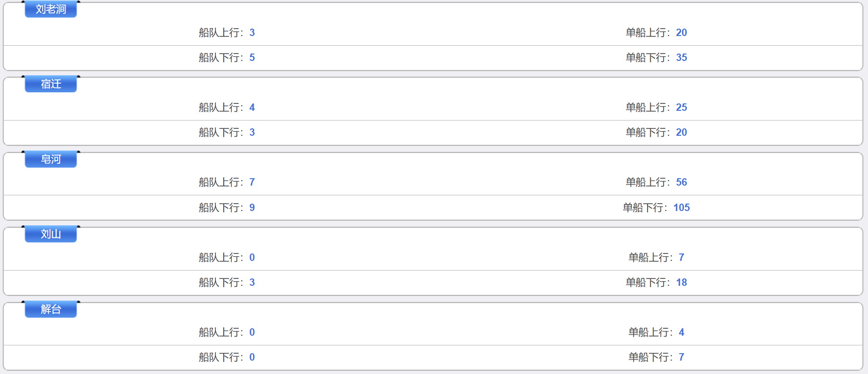
Task: Open 刘山 船队下行 count 3
Action: (x=252, y=283)
